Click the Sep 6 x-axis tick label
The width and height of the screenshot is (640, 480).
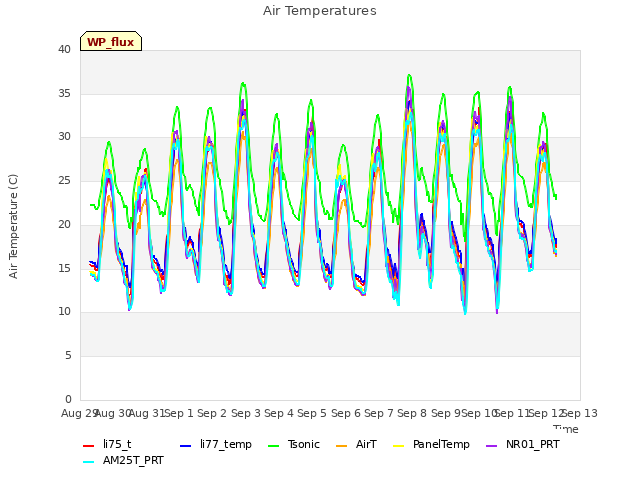[346, 413]
